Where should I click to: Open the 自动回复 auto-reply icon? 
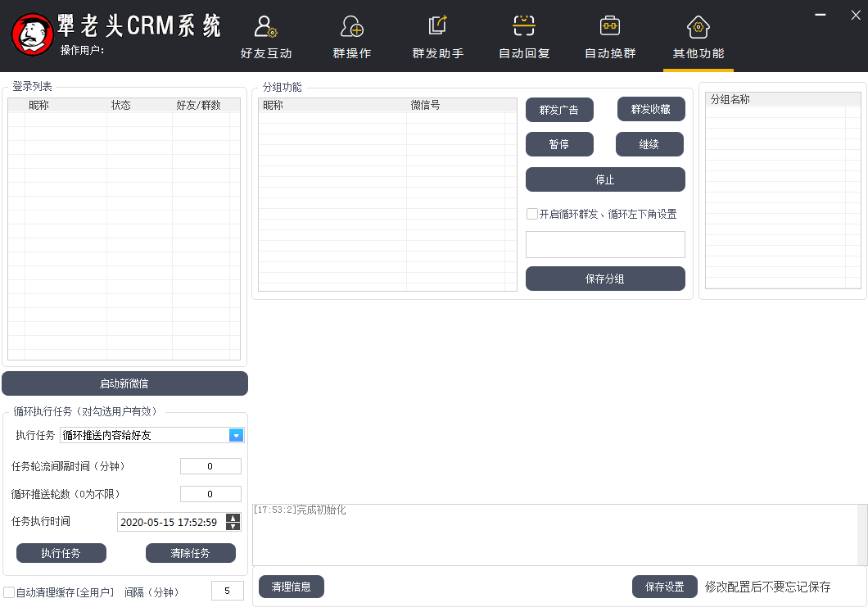[x=524, y=26]
